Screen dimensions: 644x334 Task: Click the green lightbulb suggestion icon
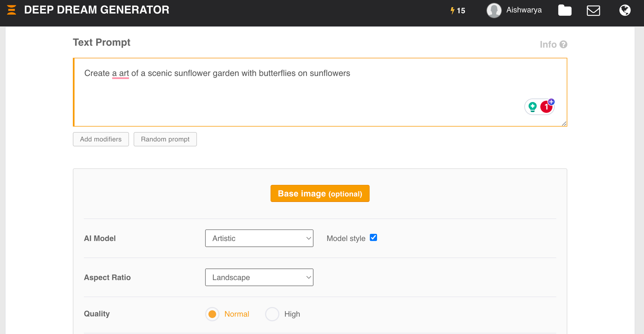click(x=533, y=107)
